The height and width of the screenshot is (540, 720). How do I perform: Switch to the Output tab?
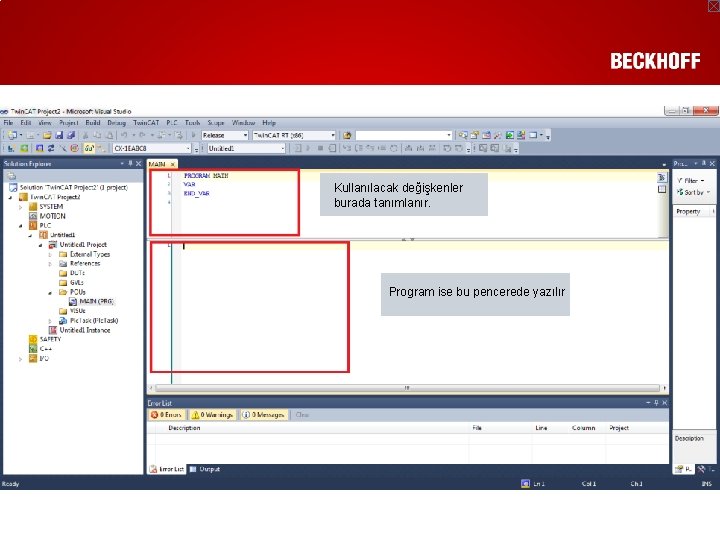click(x=205, y=469)
